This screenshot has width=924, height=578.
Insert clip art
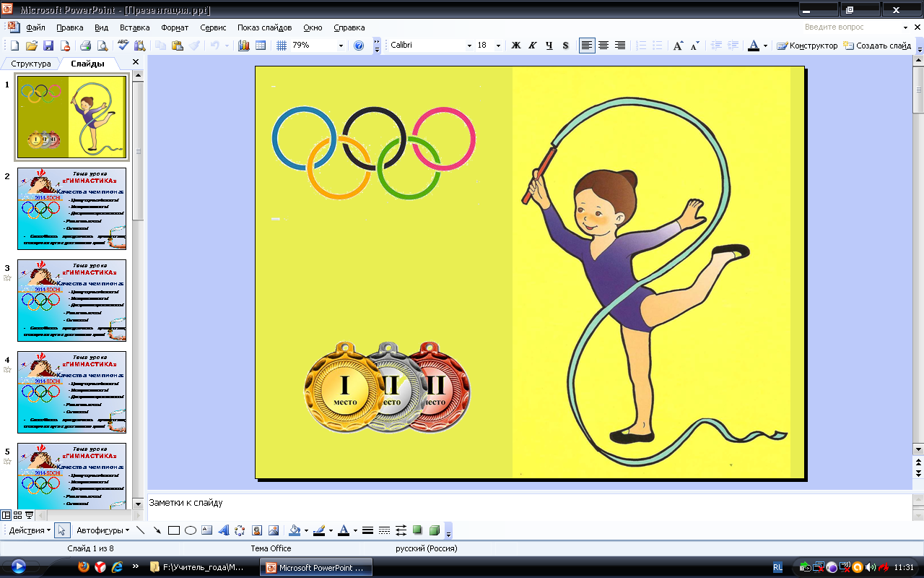[x=256, y=530]
